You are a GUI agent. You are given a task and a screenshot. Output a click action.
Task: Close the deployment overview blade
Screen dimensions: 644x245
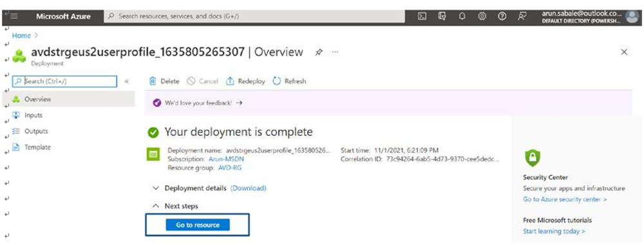coord(624,52)
